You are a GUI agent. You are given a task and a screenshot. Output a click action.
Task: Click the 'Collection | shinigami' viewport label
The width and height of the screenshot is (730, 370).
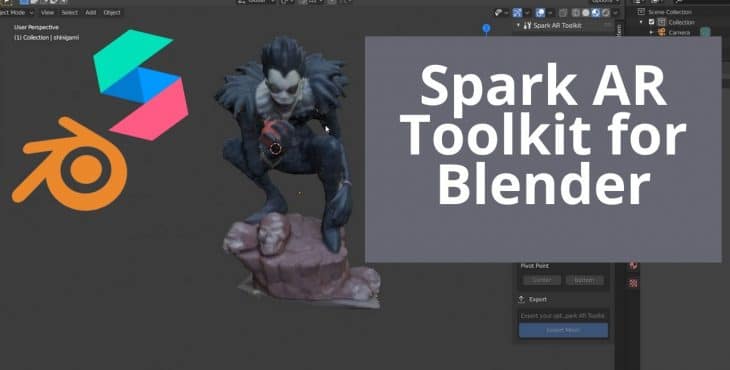(x=47, y=37)
